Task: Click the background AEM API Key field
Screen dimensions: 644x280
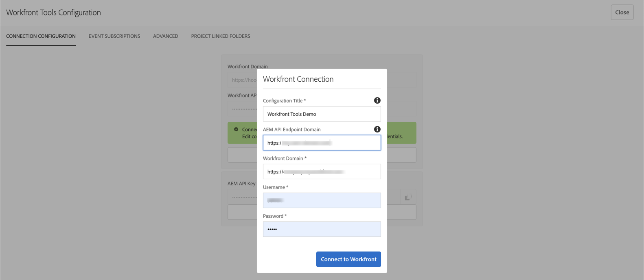Action: pos(393,197)
